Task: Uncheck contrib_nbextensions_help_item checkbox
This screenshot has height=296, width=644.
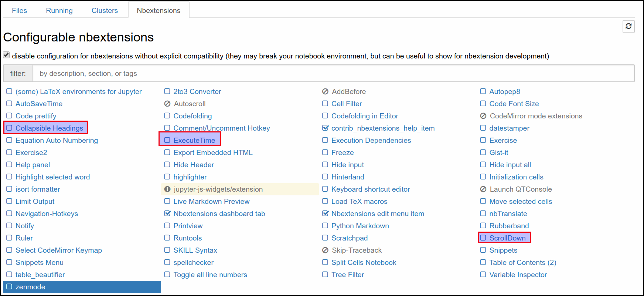Action: (325, 128)
